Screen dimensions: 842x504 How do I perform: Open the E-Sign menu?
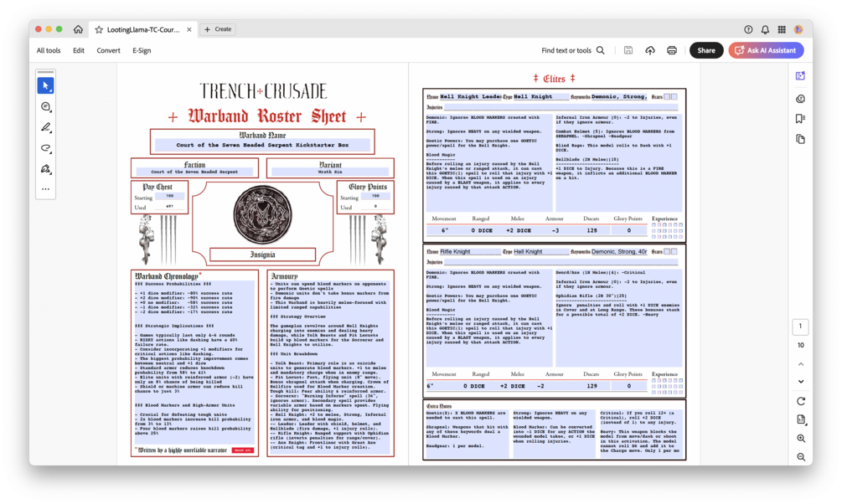142,50
